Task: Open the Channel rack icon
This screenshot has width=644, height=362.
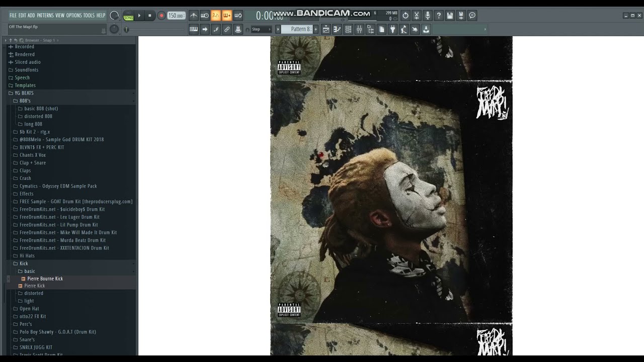Action: (348, 29)
